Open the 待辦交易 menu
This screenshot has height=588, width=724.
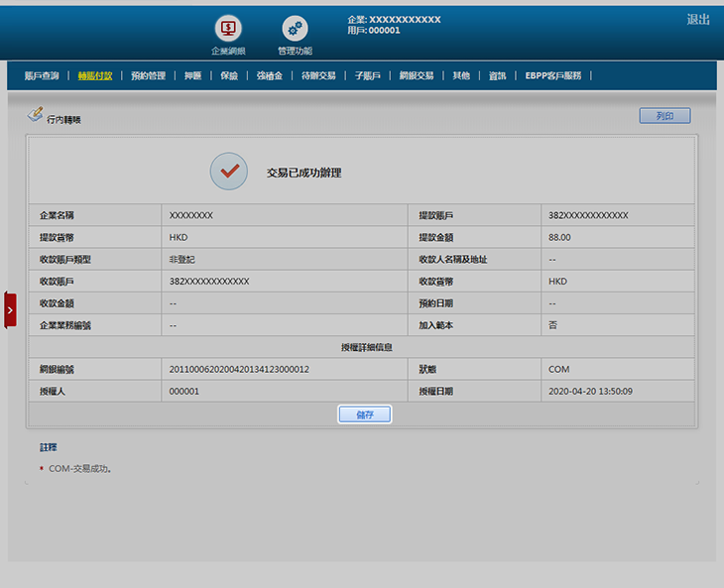318,75
